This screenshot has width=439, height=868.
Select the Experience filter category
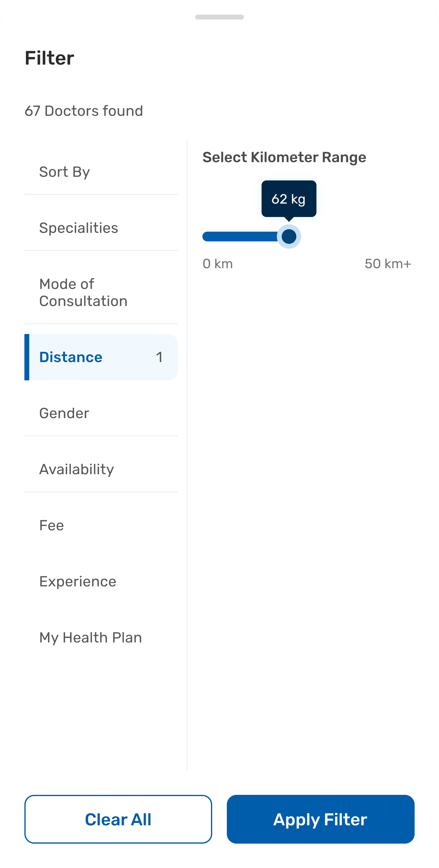coord(101,582)
